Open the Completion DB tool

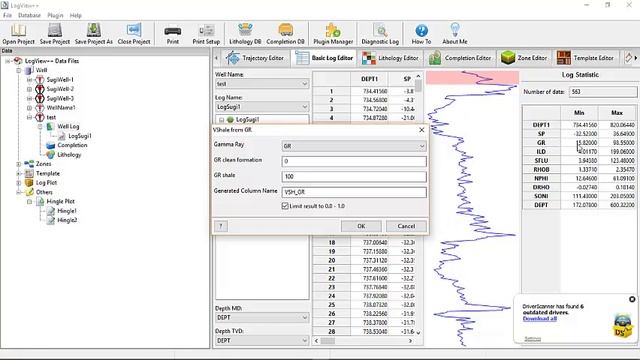click(285, 33)
